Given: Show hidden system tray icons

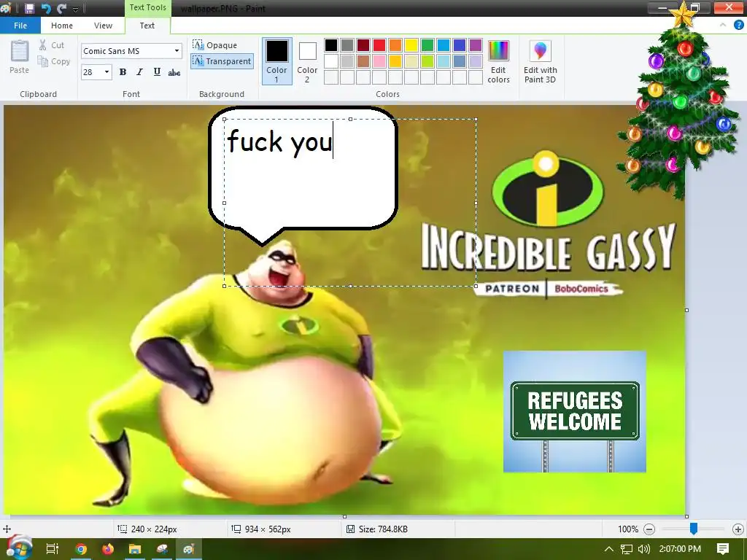Looking at the screenshot, I should coord(608,549).
